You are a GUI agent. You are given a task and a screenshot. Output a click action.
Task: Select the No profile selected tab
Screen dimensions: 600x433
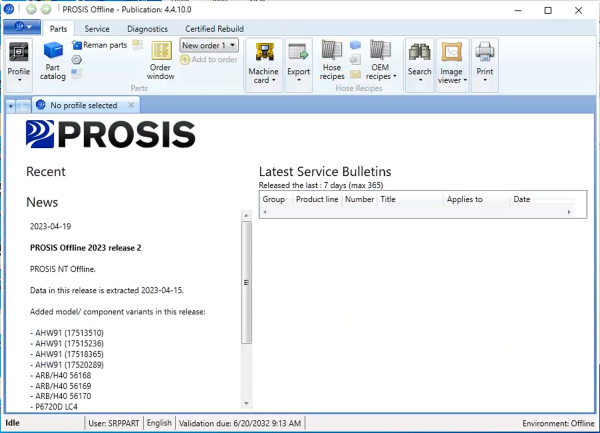pyautogui.click(x=83, y=105)
